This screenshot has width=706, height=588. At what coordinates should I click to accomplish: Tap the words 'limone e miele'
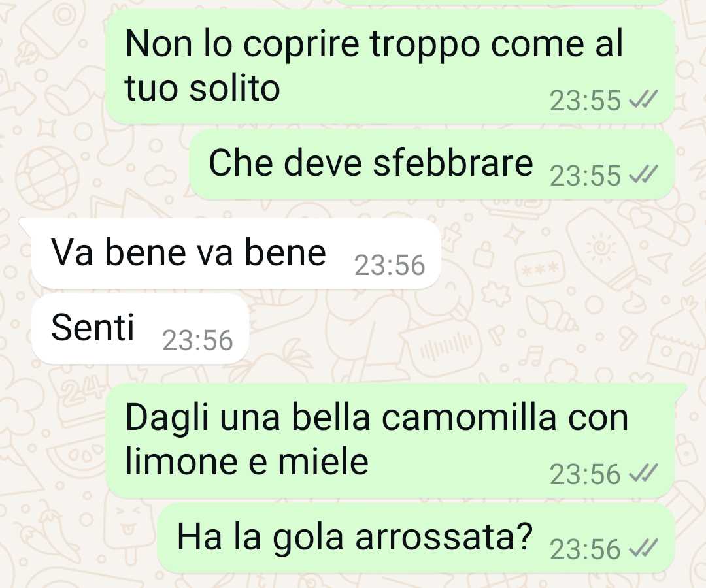click(x=246, y=462)
